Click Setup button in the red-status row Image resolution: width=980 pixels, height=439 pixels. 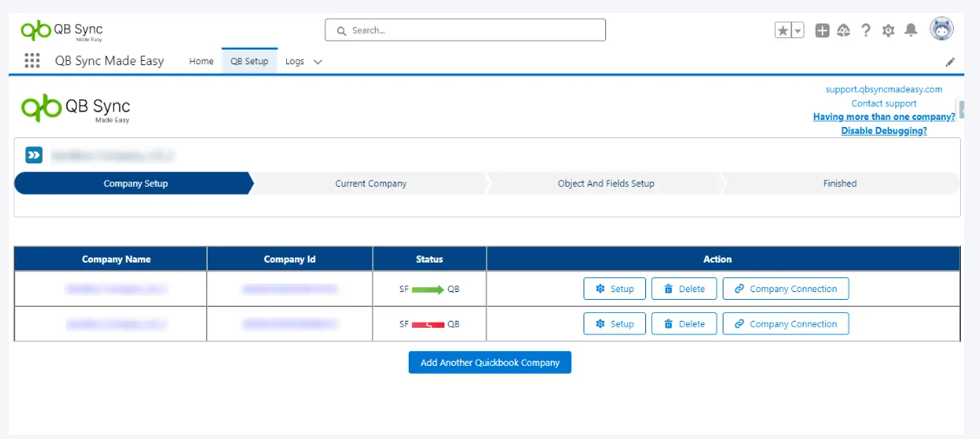[x=615, y=324]
